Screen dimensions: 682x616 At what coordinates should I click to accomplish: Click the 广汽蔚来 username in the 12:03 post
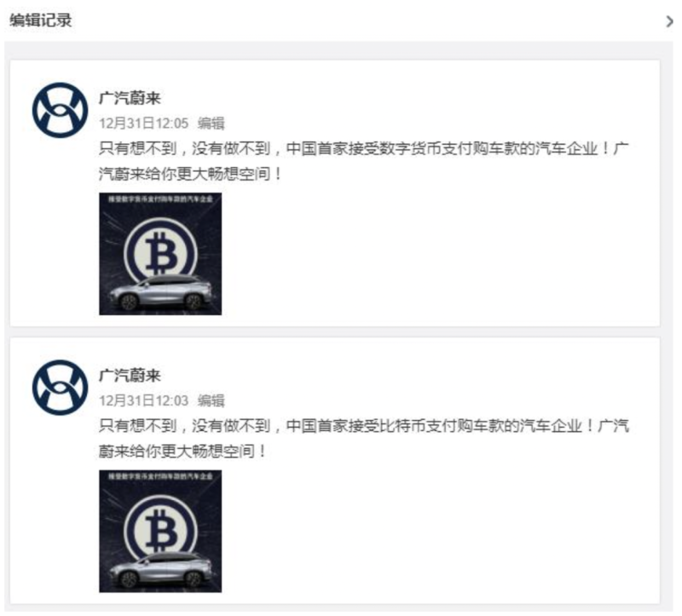[x=130, y=375]
